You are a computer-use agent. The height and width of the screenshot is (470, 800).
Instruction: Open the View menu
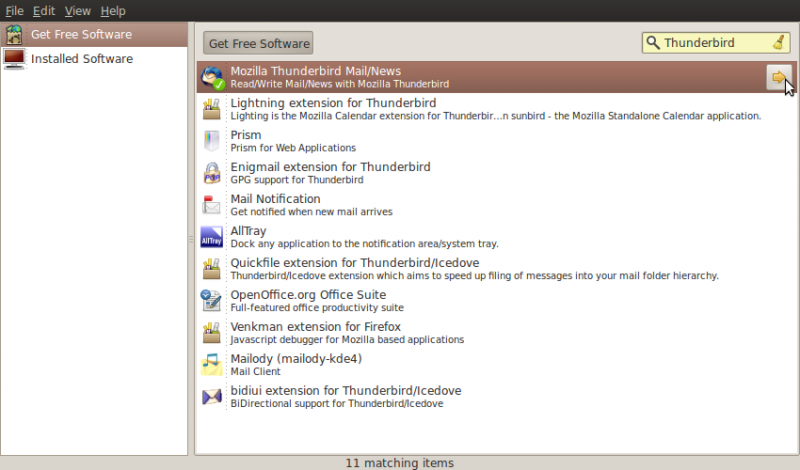pos(78,11)
